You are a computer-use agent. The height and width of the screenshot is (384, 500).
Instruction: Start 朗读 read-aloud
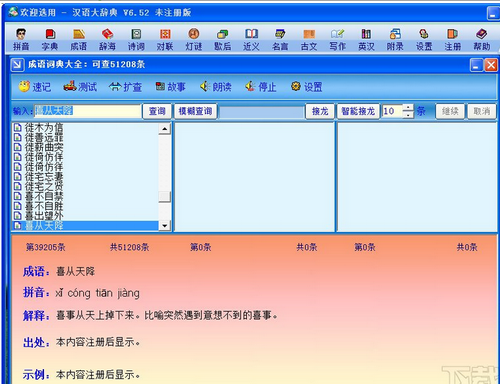click(x=216, y=87)
